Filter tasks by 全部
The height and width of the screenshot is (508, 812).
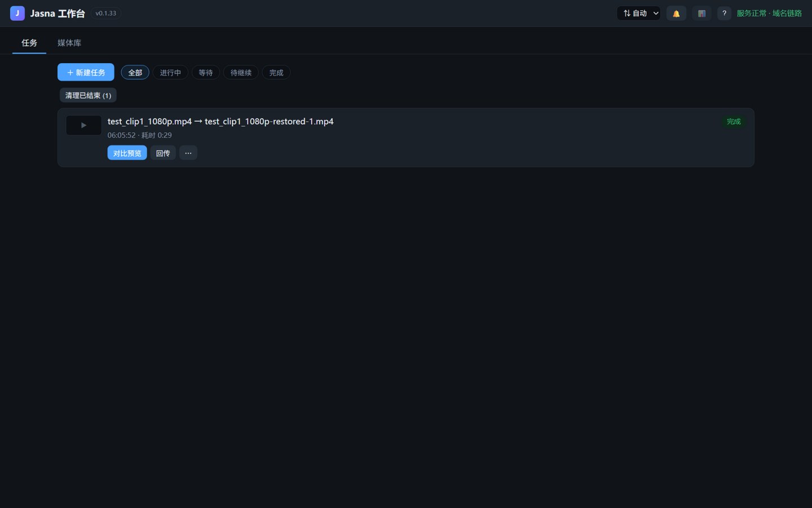(135, 72)
